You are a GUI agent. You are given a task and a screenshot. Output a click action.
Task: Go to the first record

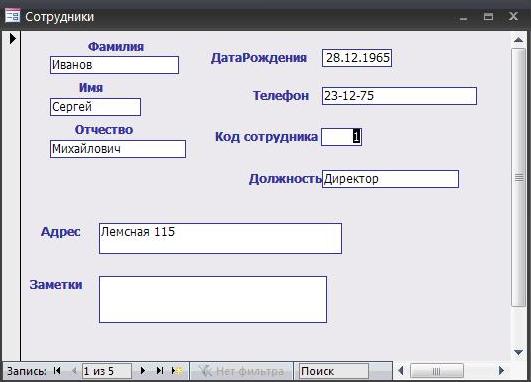[x=57, y=371]
